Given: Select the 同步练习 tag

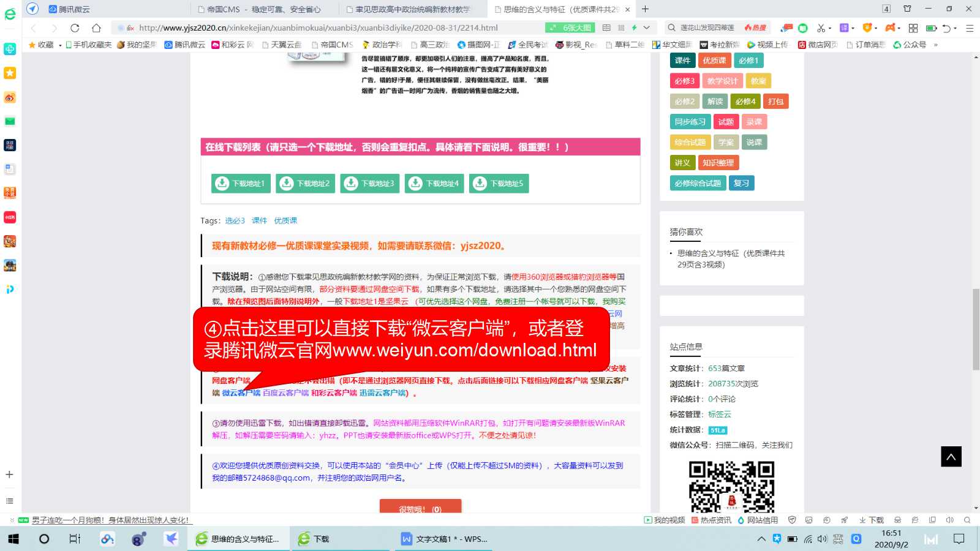Looking at the screenshot, I should (x=690, y=122).
